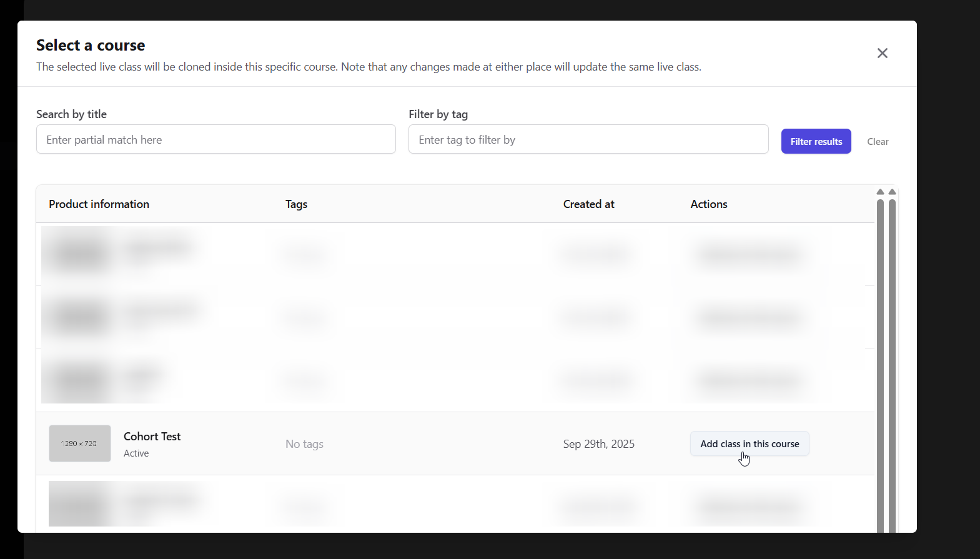Click the Tags column header
The image size is (980, 559).
point(296,204)
